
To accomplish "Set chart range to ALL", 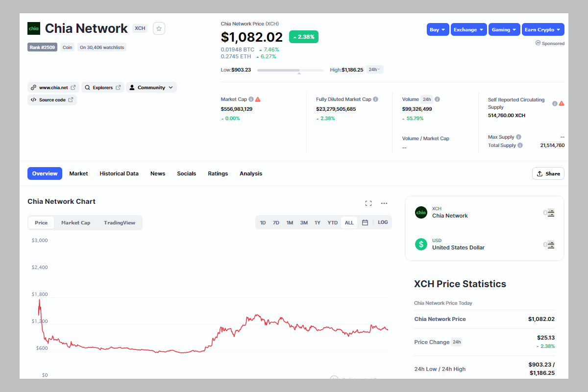I will [x=349, y=222].
